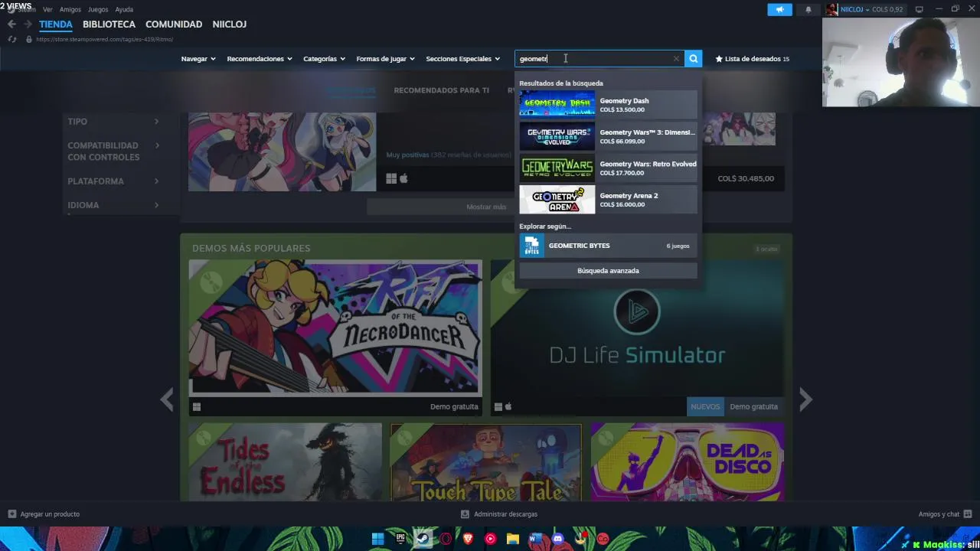Open File Explorer from taskbar
The height and width of the screenshot is (551, 980).
click(513, 539)
